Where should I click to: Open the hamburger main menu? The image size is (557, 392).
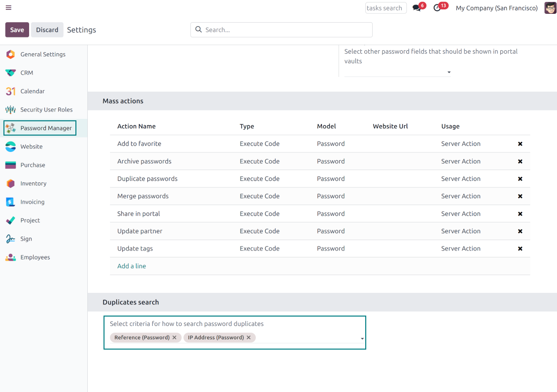tap(8, 7)
